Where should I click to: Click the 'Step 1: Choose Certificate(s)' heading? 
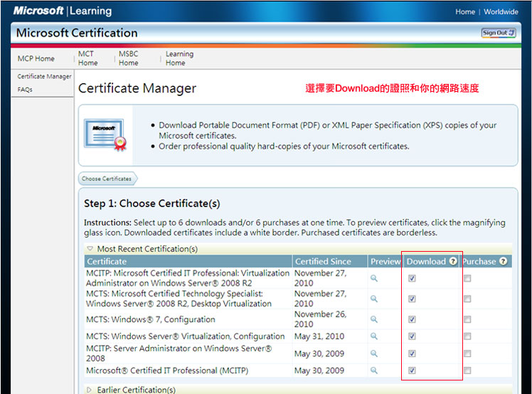tap(152, 203)
